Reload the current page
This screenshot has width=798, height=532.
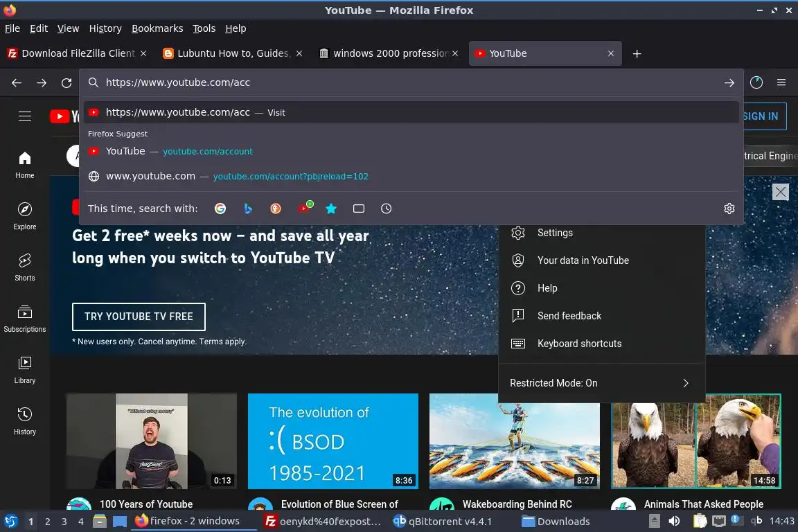(x=66, y=82)
